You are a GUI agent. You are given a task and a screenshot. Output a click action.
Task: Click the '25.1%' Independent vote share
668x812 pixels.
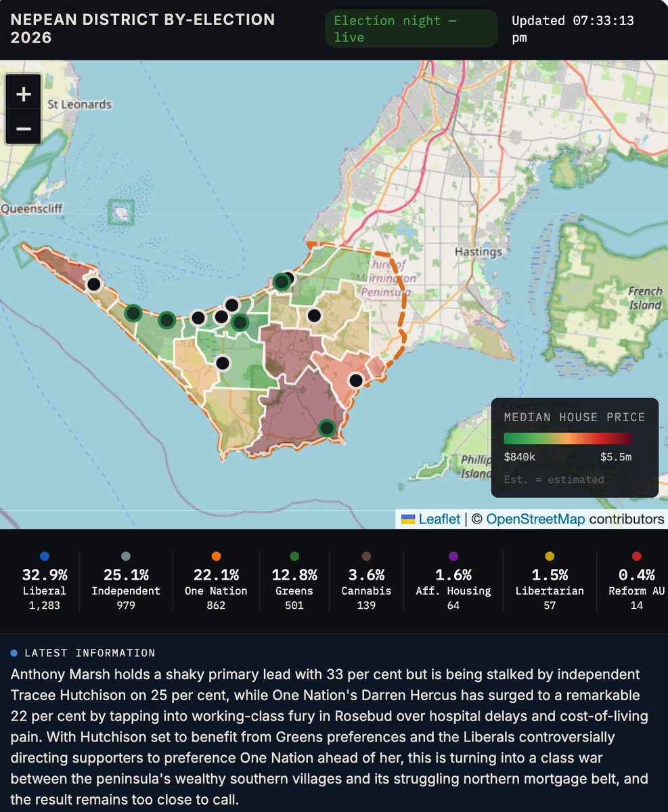tap(126, 575)
